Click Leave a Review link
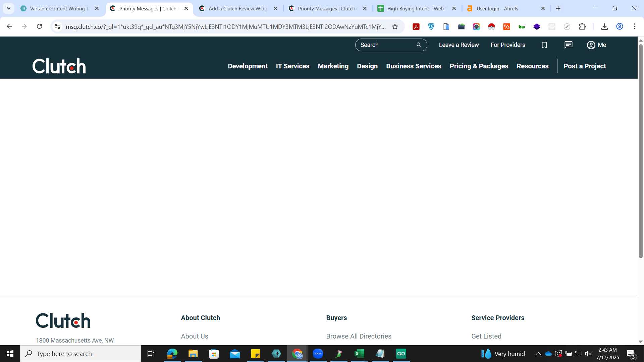Screen dimensions: 644x362 (459, 45)
